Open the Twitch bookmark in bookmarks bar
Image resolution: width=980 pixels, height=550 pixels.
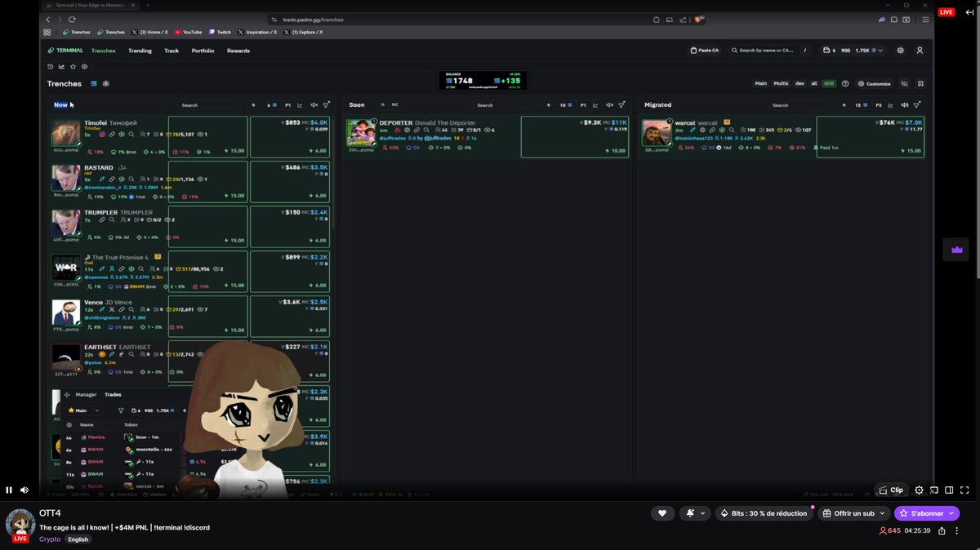pyautogui.click(x=220, y=32)
